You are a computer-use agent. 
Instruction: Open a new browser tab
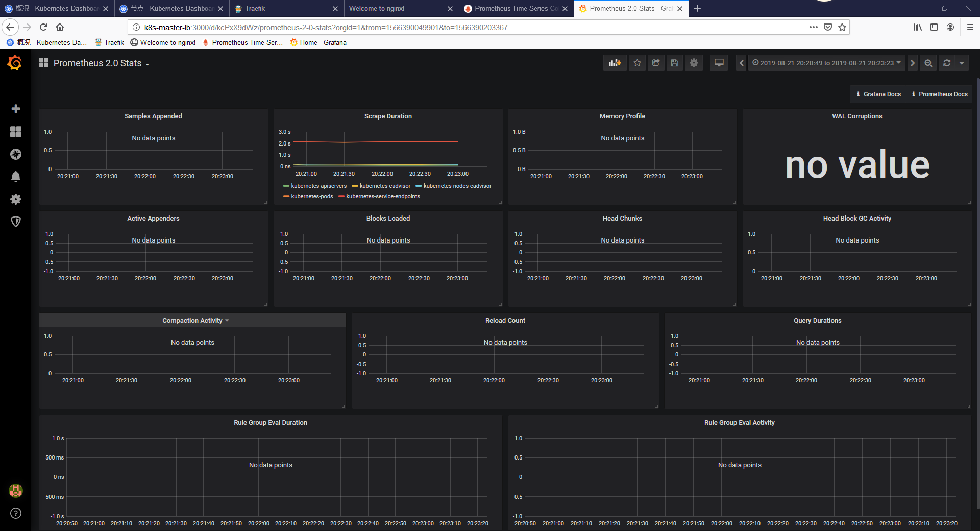click(697, 8)
